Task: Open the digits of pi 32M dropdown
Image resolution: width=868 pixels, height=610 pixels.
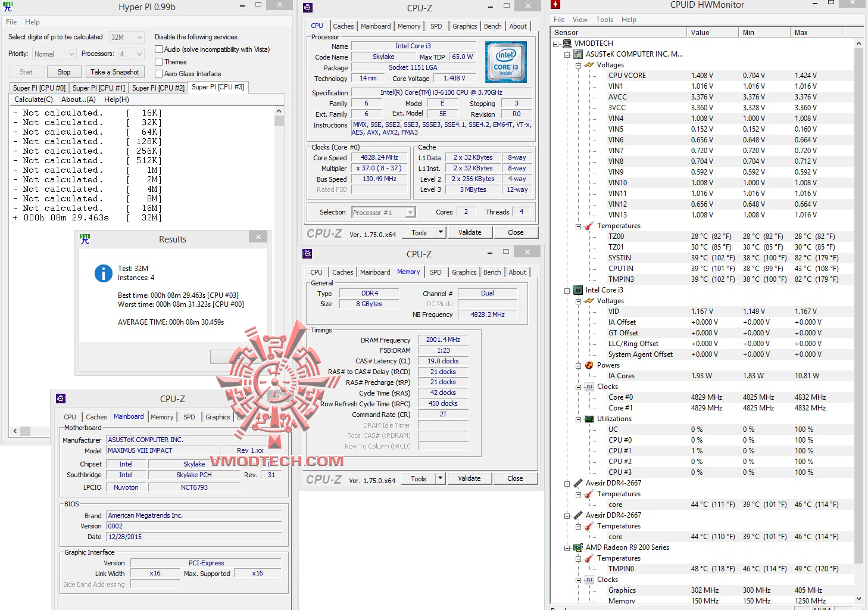Action: coord(127,37)
